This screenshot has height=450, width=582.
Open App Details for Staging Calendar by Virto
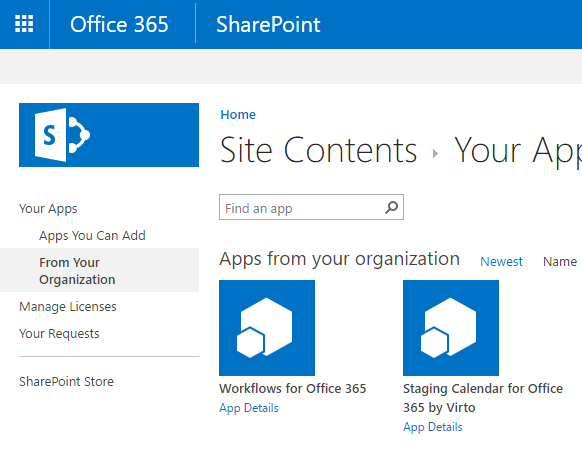(433, 427)
